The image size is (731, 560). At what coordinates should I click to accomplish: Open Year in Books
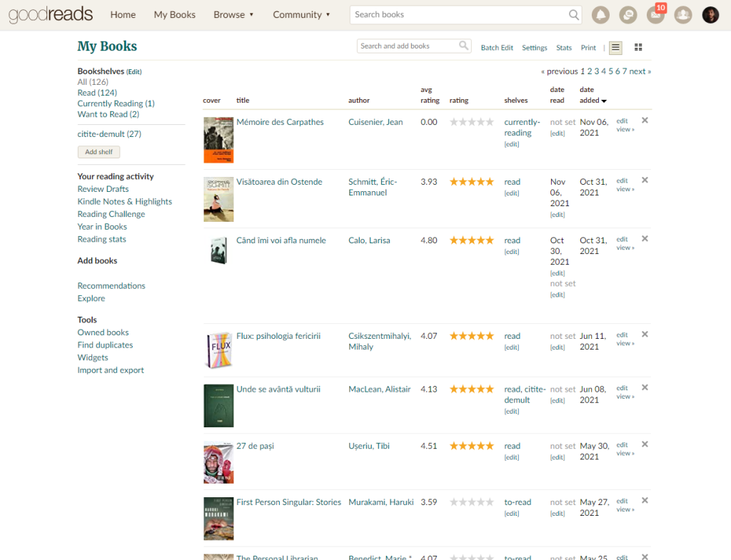coord(102,226)
